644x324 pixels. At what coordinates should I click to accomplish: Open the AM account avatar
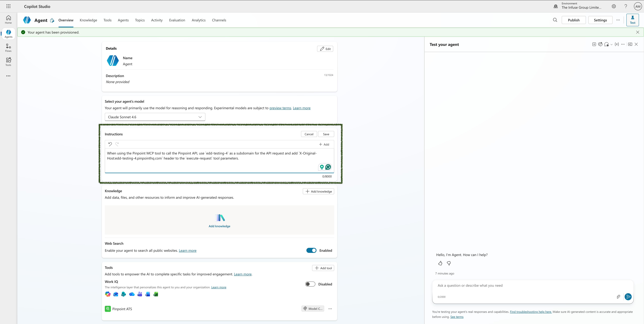pyautogui.click(x=638, y=7)
